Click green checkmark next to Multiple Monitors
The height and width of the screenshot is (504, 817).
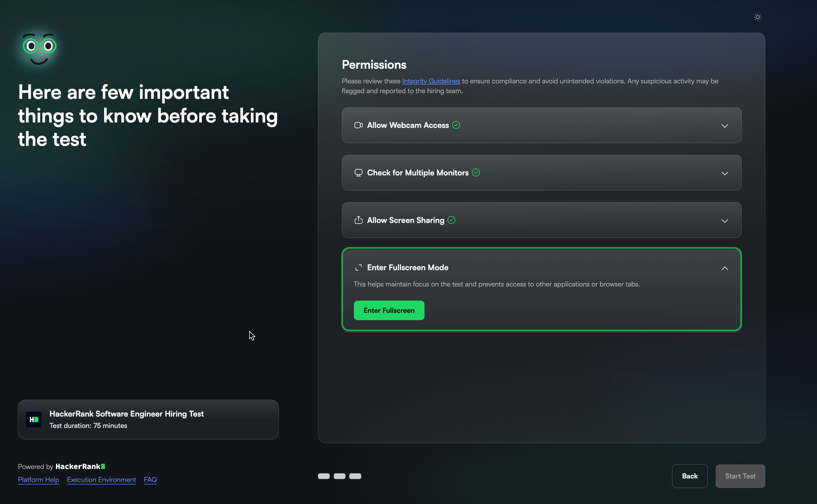pos(476,172)
